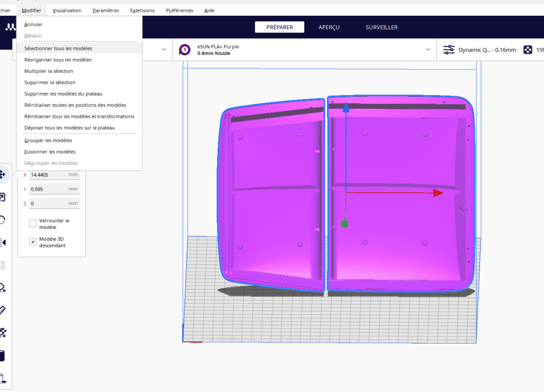Click the extruder 1 circle icon
This screenshot has width=544, height=392.
point(184,50)
